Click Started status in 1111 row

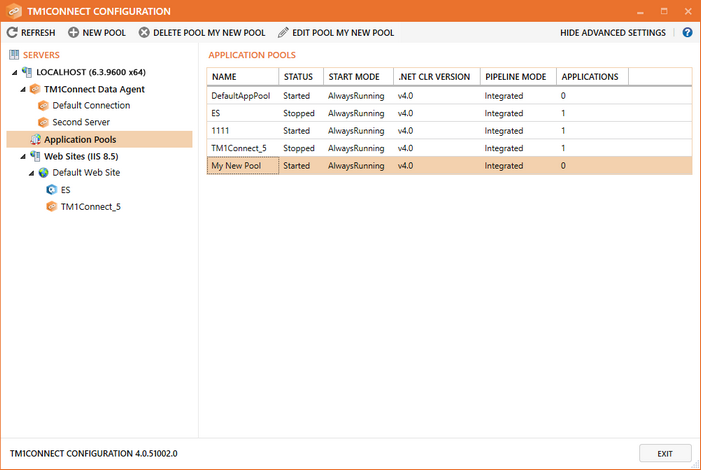[296, 131]
